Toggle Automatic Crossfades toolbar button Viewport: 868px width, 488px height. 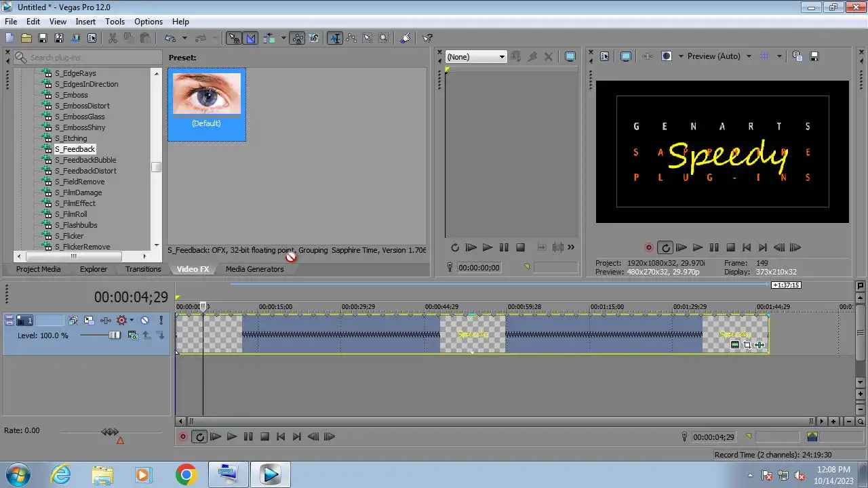(250, 39)
